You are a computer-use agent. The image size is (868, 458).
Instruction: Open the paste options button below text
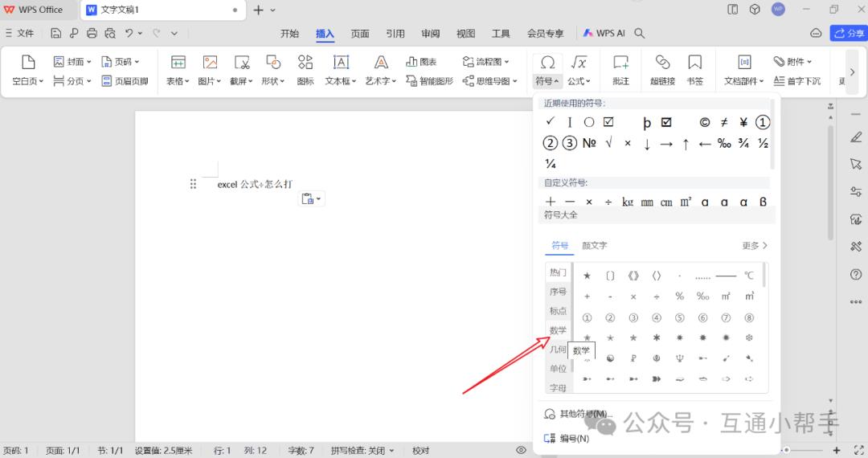point(312,198)
